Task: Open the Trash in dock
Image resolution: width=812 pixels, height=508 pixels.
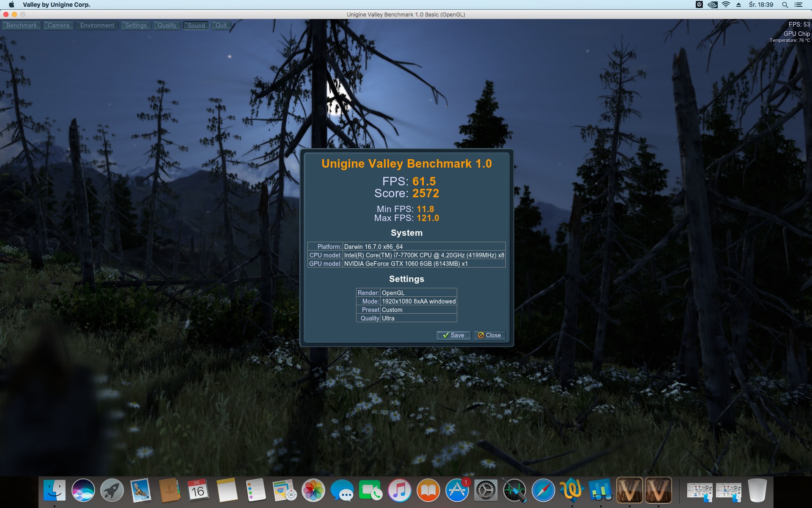Action: (x=757, y=491)
